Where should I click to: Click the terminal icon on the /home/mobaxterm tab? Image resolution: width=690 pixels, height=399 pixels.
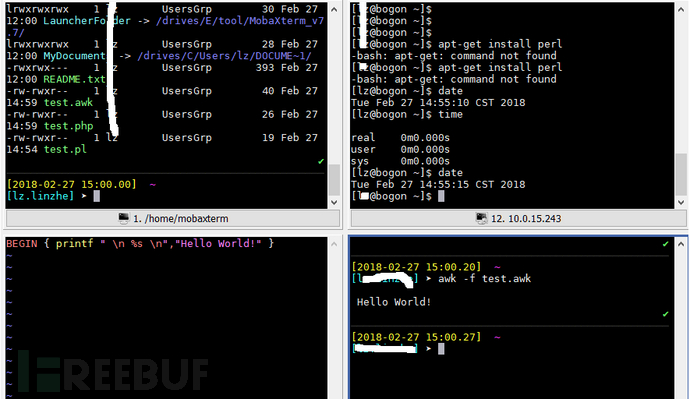[124, 218]
